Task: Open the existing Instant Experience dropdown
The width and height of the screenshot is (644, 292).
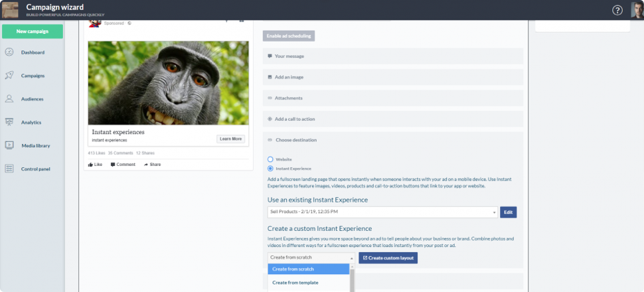Action: 382,212
